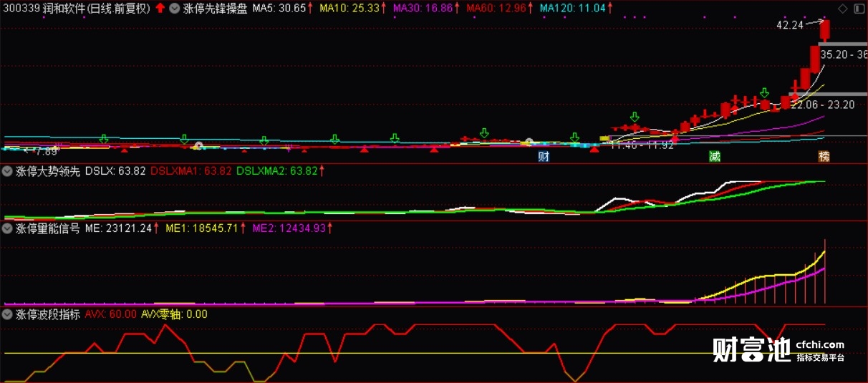Click the red up arrow beside the stock name

coord(160,9)
